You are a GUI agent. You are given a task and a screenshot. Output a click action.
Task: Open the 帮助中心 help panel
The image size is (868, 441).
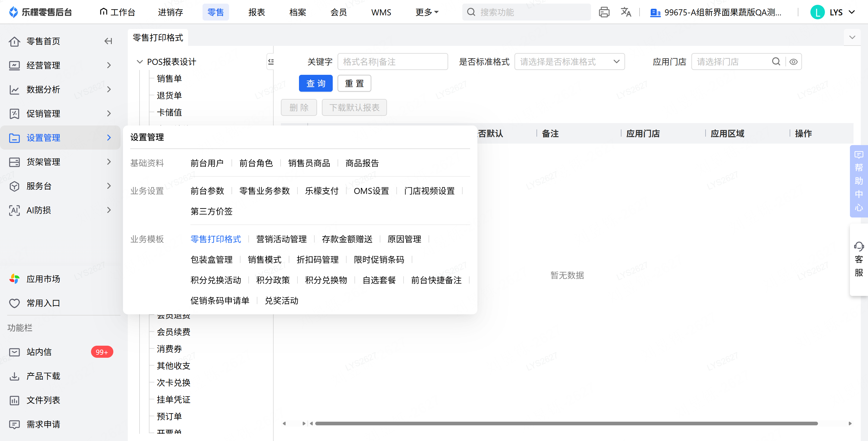click(x=859, y=181)
